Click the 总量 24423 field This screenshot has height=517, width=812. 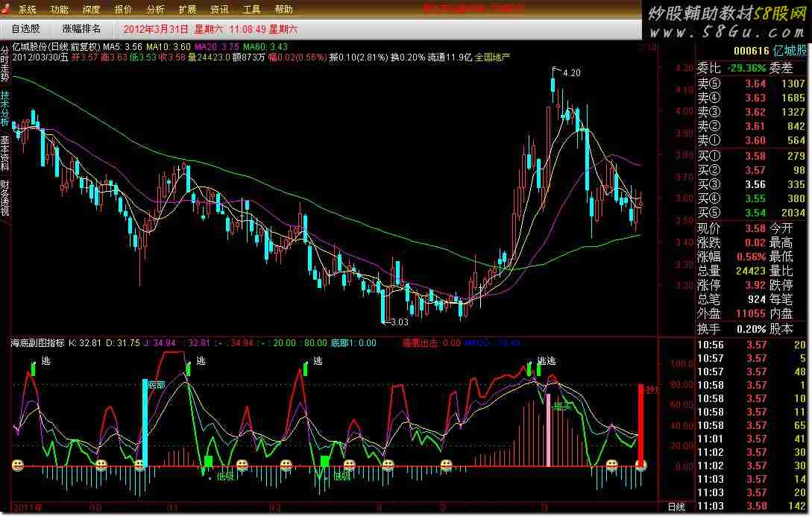click(731, 271)
